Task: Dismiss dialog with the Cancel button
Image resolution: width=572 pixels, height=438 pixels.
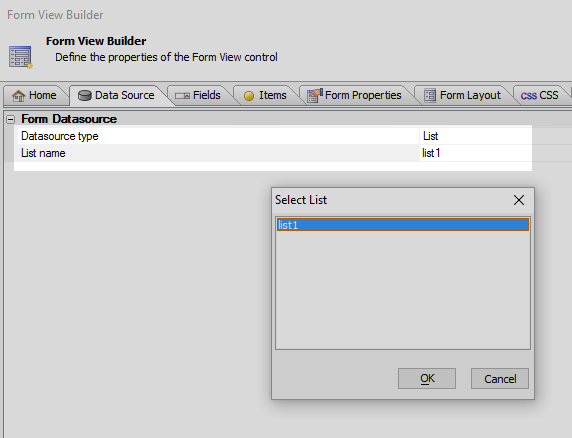Action: [x=500, y=379]
